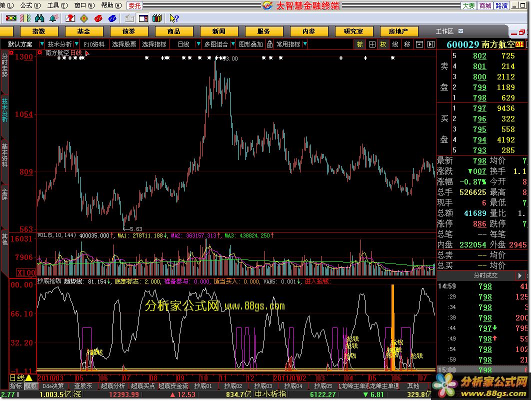
Task: Click the grayed-out printer icon
Action: [129, 18]
